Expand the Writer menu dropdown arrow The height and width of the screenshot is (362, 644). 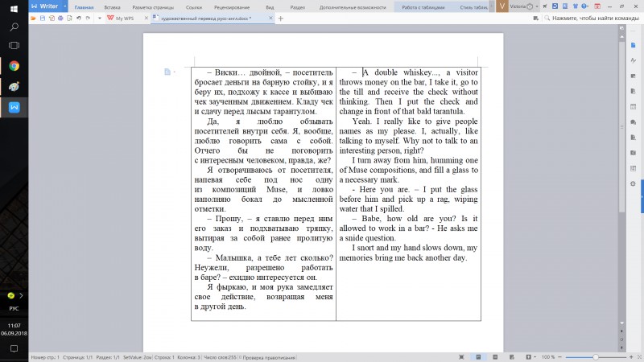point(65,6)
